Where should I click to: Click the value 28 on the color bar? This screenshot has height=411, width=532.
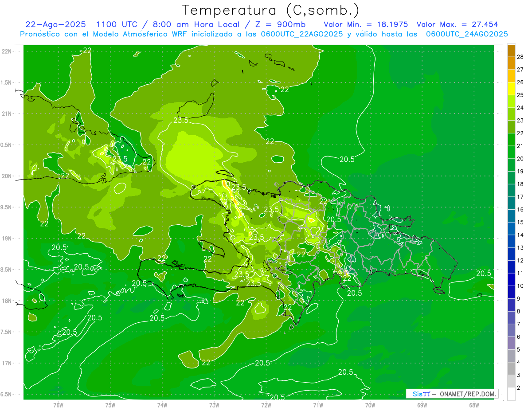click(520, 57)
